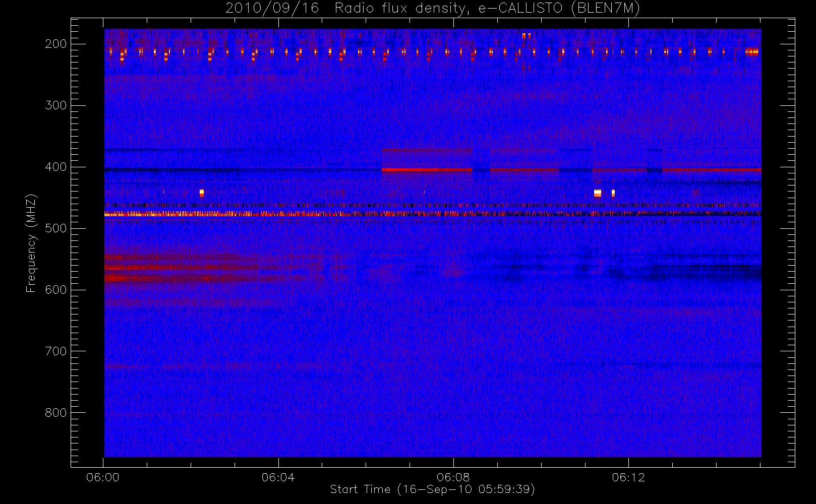The image size is (816, 504).
Task: Click the 300 frequency tick label
Action: (x=55, y=105)
